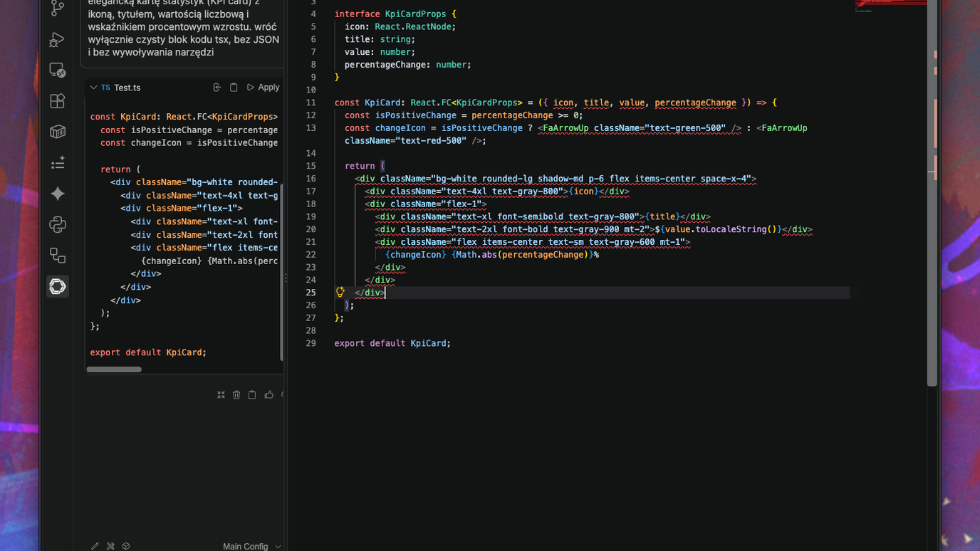980x551 pixels.
Task: Click the horizontal scrollbar under the chat code
Action: click(x=114, y=369)
